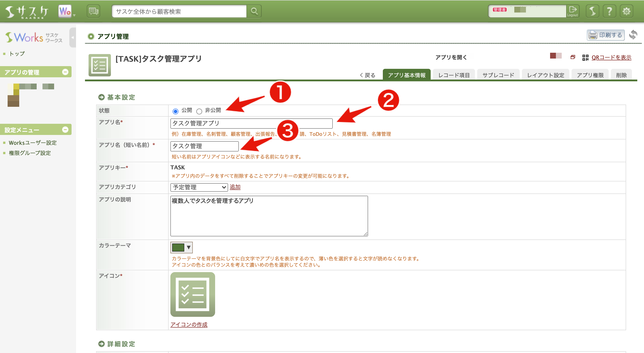Collapse the アプリの管理 section
644x353 pixels.
65,72
